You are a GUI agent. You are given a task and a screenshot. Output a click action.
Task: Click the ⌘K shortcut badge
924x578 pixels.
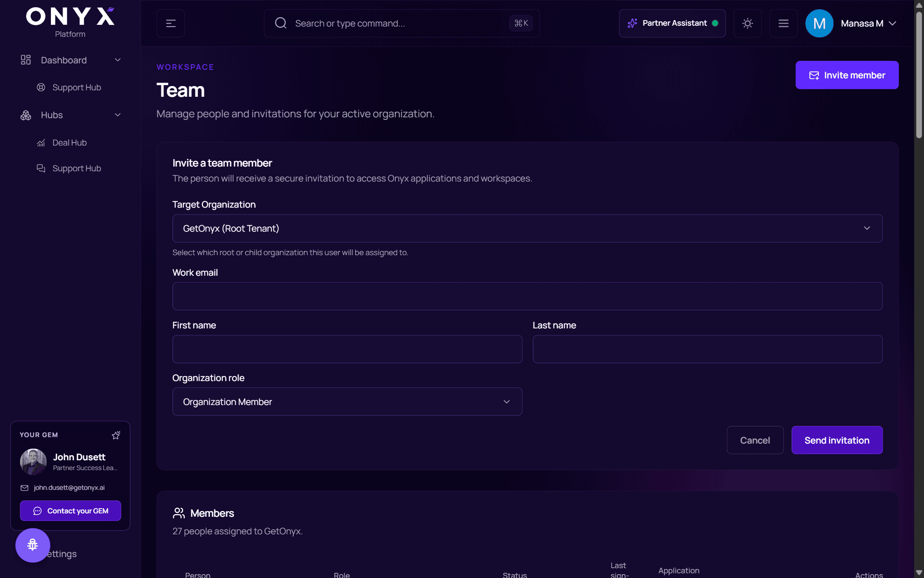[x=521, y=23]
